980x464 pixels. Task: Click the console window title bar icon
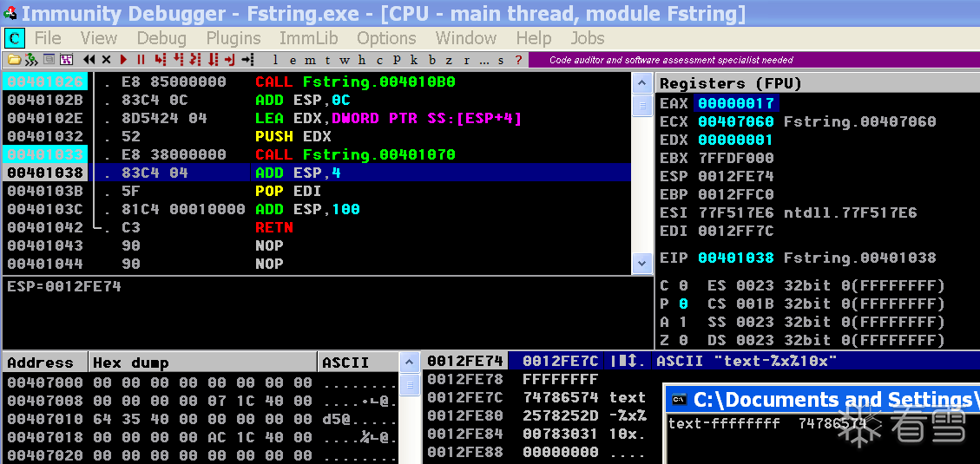point(678,399)
